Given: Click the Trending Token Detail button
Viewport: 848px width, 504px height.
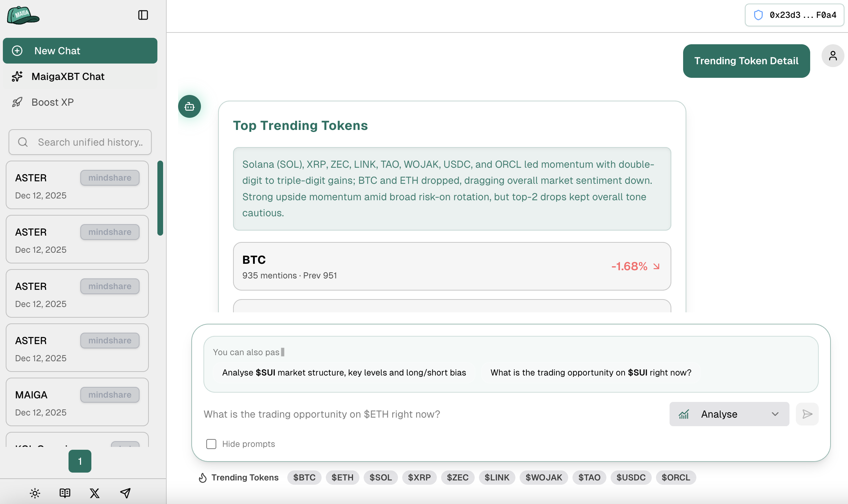Looking at the screenshot, I should tap(746, 61).
